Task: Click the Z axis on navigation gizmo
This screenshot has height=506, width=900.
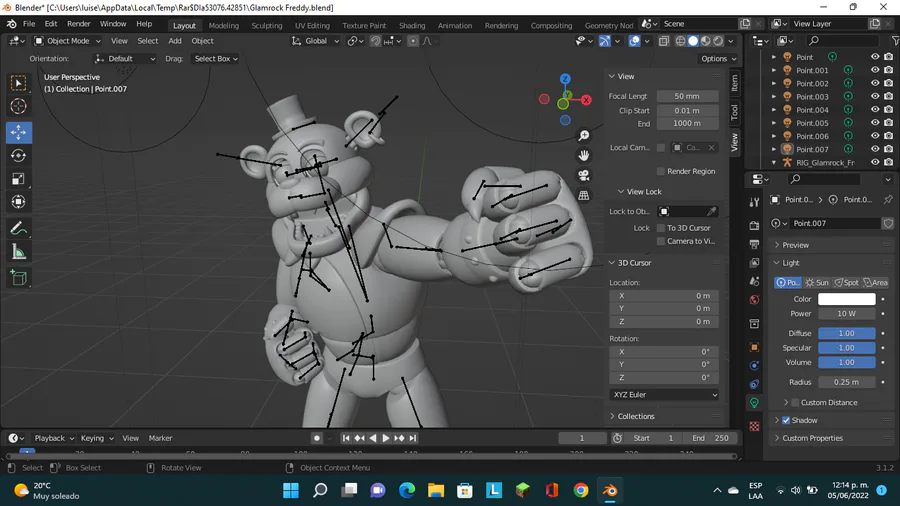Action: click(565, 79)
